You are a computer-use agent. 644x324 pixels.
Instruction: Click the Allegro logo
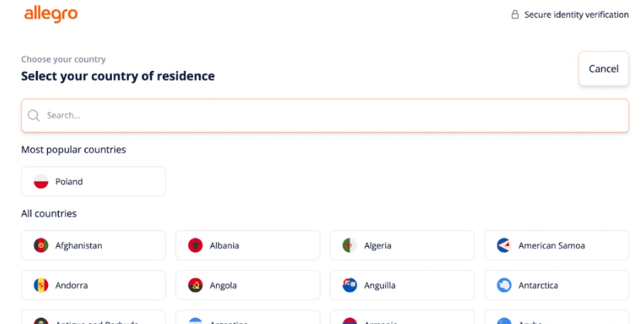click(x=51, y=15)
